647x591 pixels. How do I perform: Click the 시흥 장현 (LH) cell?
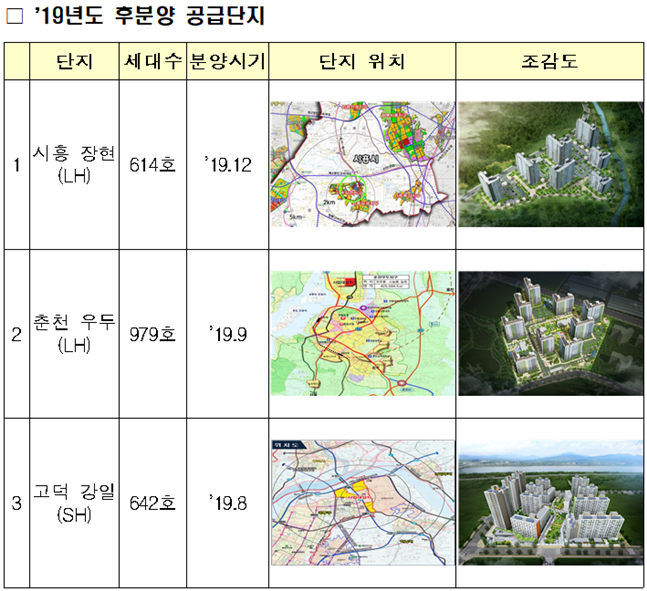point(74,165)
